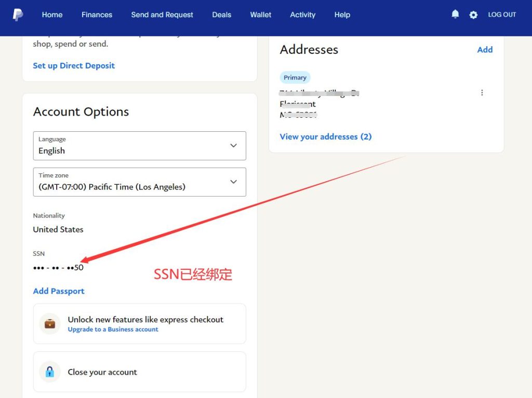View the Activity page
Viewport: 532px width, 398px height.
[x=303, y=15]
